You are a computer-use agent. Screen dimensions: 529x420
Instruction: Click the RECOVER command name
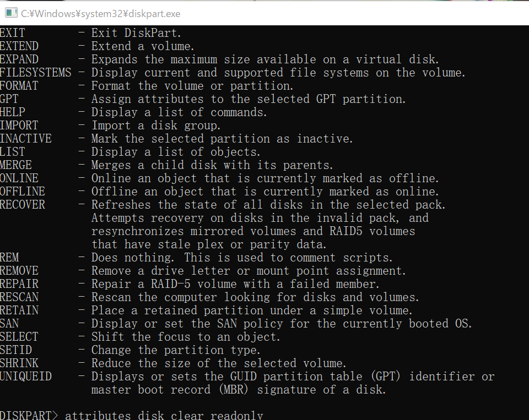tap(23, 205)
